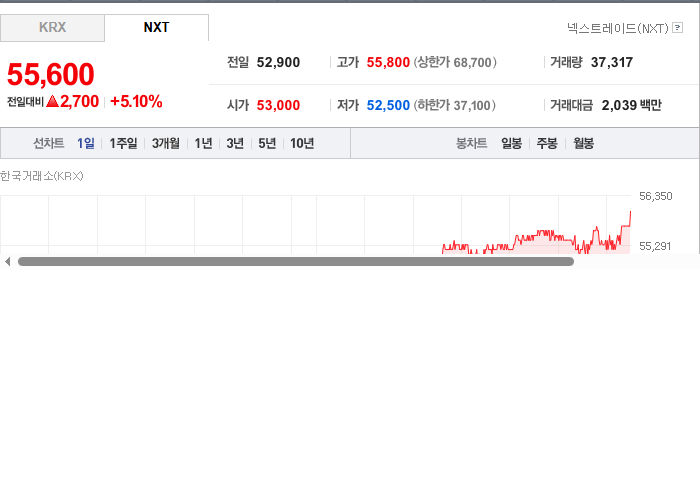
Task: Click the upper limit 68,700
Action: tap(472, 62)
